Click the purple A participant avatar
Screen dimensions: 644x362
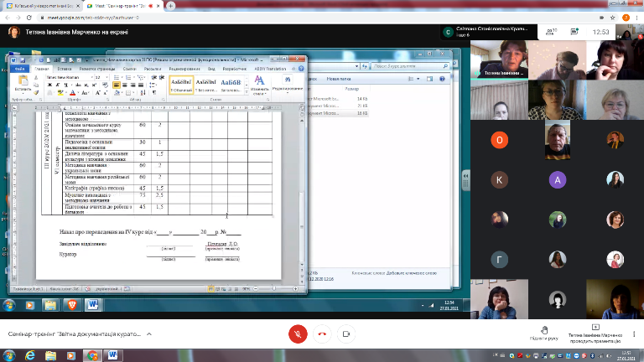(556, 179)
